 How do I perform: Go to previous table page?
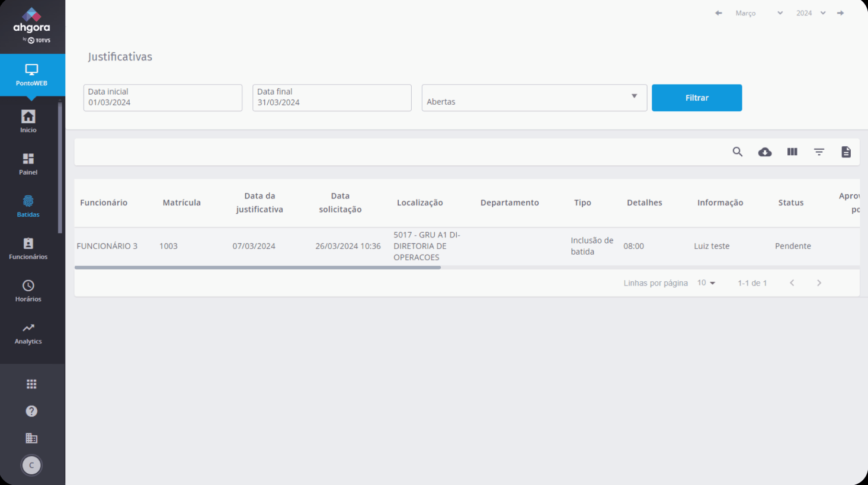click(x=792, y=283)
